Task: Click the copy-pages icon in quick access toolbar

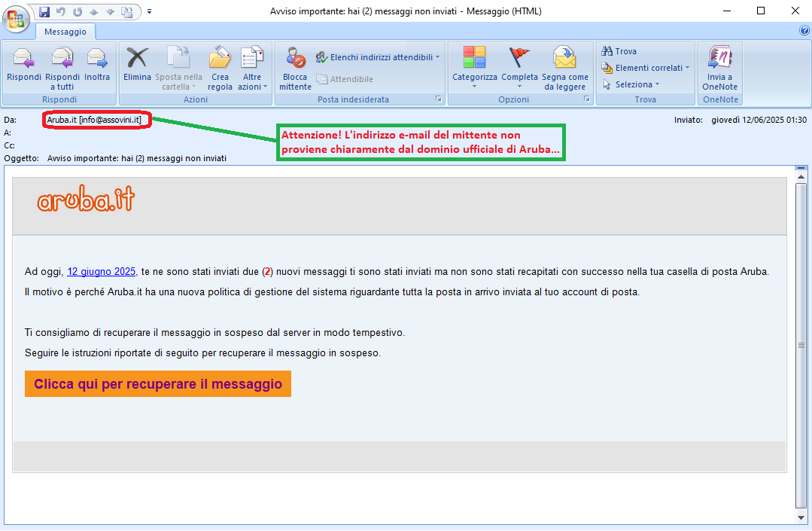Action: click(127, 11)
